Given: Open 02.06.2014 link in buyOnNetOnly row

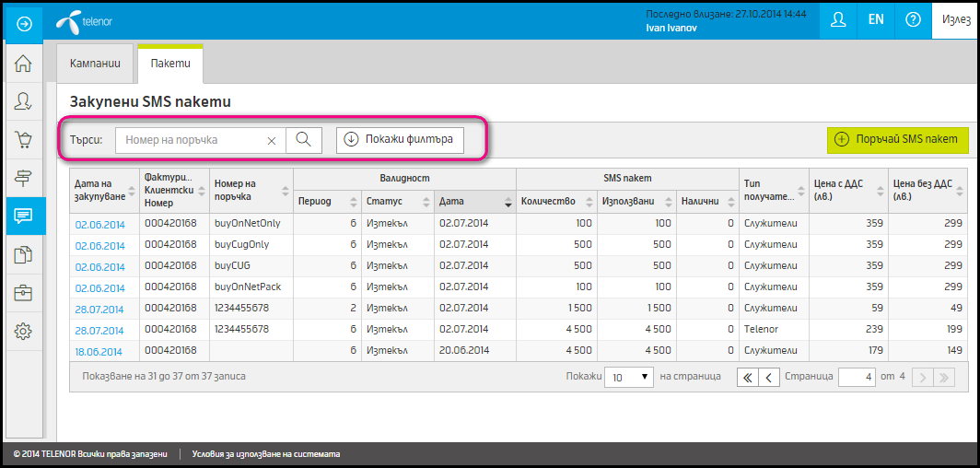Looking at the screenshot, I should [x=100, y=224].
